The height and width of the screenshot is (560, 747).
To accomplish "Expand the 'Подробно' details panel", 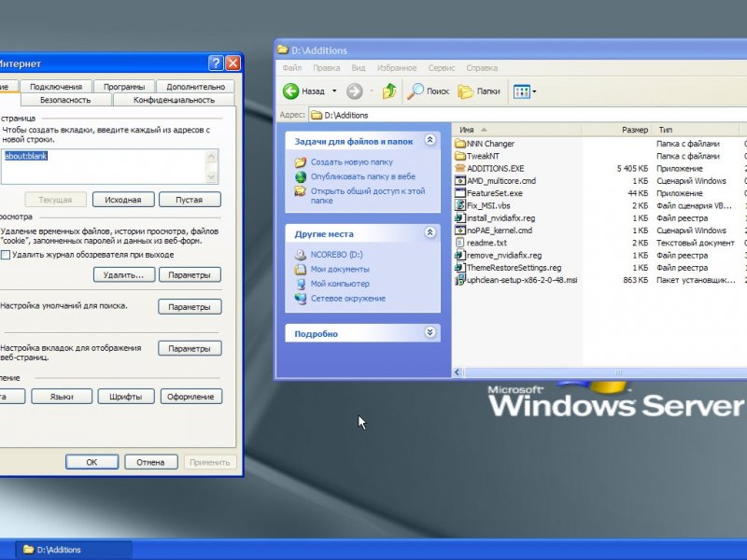I will click(430, 332).
